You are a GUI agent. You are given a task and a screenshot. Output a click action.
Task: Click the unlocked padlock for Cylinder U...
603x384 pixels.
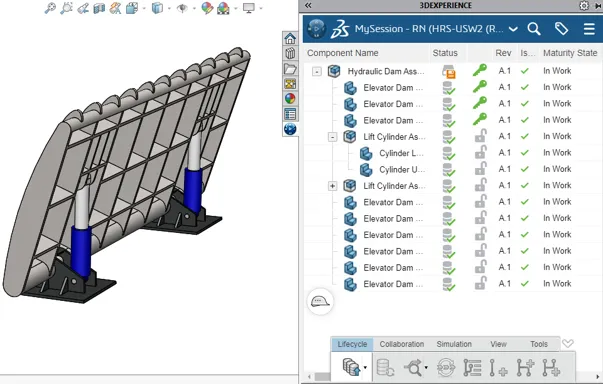[x=480, y=169]
